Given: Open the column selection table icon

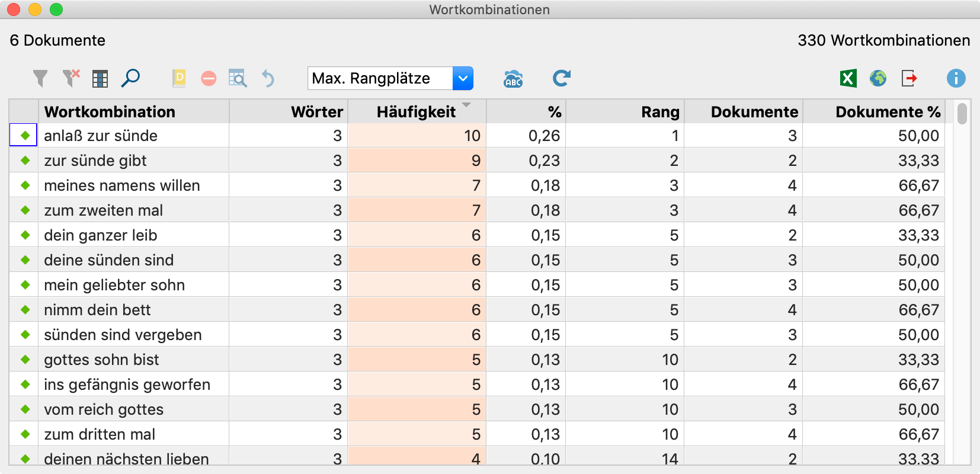Looking at the screenshot, I should [100, 79].
